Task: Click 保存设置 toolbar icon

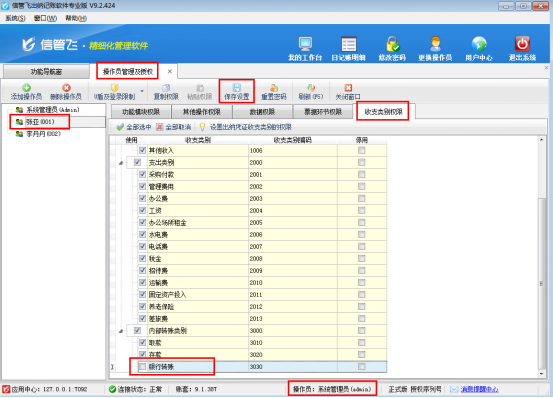Action: (x=237, y=87)
